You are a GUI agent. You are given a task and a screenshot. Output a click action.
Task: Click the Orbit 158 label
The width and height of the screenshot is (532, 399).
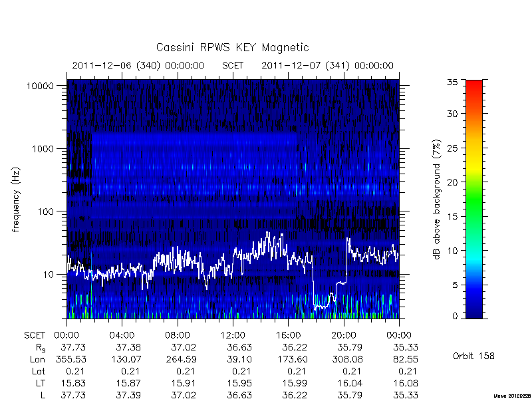click(x=473, y=356)
